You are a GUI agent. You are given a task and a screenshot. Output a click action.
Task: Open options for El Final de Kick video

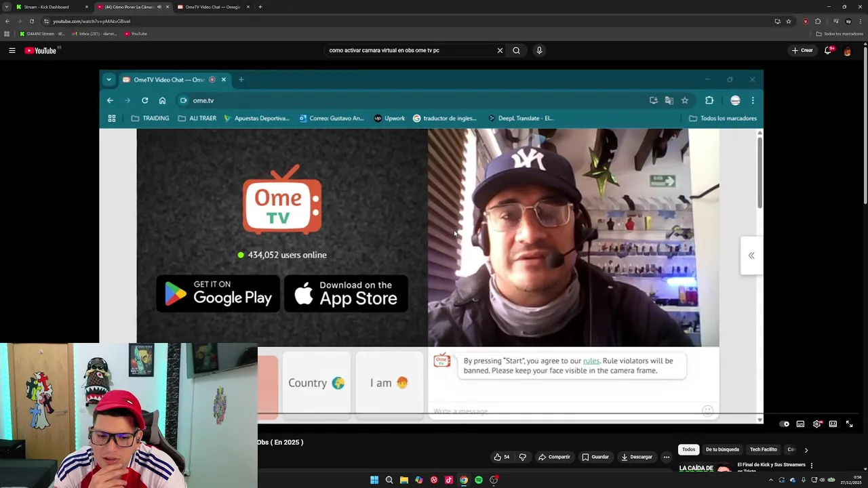(x=812, y=466)
